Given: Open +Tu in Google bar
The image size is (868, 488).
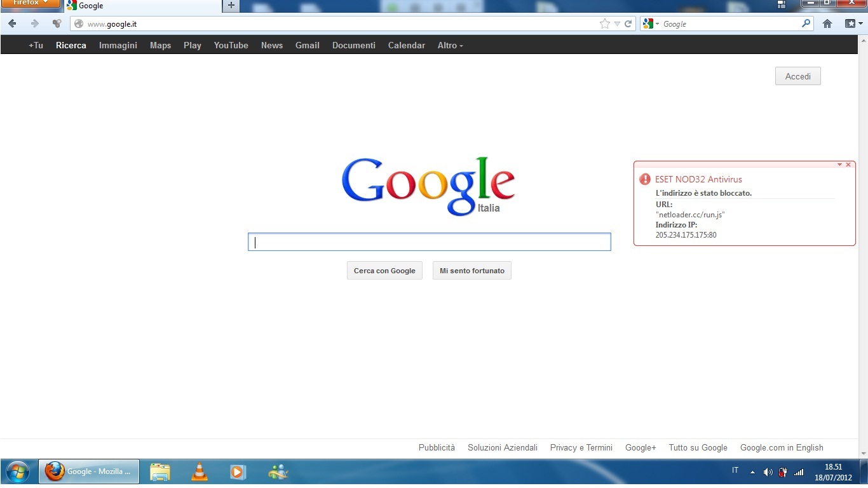Looking at the screenshot, I should point(36,45).
